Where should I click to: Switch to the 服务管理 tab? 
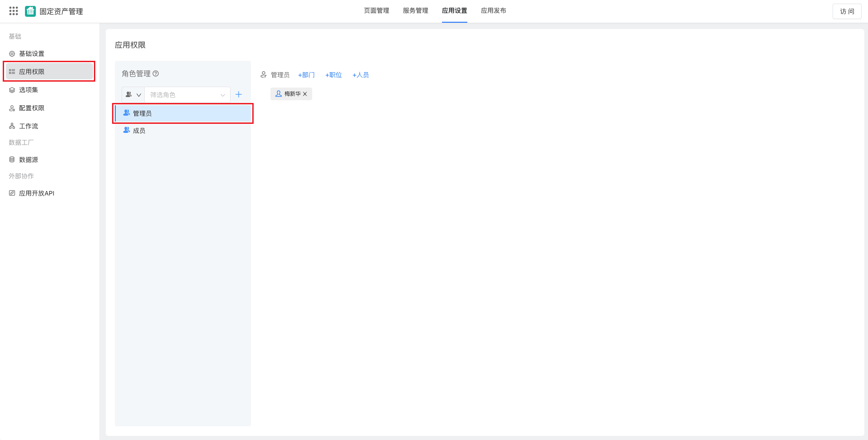(415, 10)
